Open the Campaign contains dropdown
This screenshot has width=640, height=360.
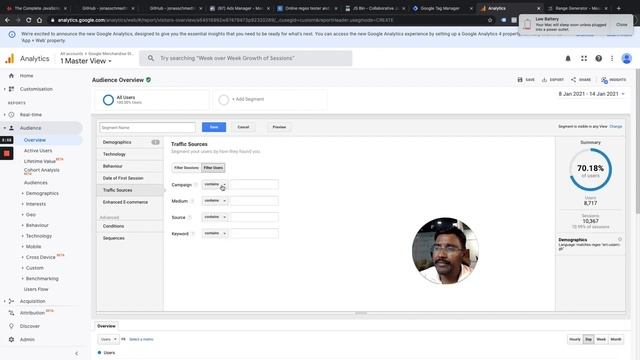pyautogui.click(x=215, y=184)
